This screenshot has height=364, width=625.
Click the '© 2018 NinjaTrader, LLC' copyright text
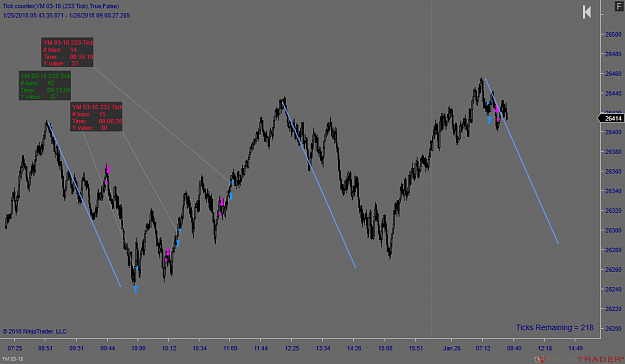[35, 331]
